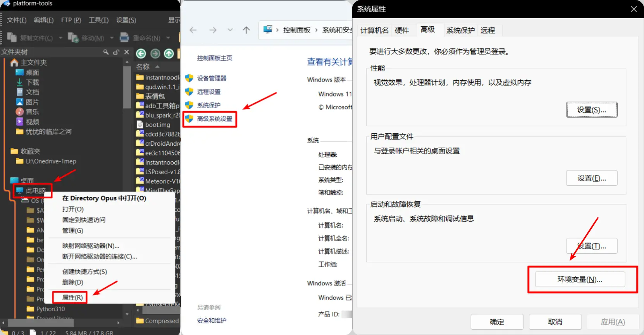Open the 移动 dropdown arrow
Screen dimensions: 644x335
112,38
